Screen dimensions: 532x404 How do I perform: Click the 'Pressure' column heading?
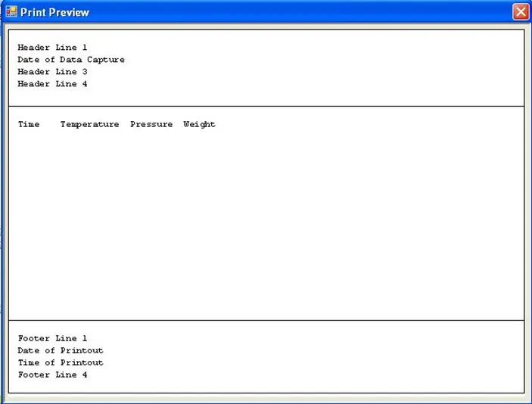pos(151,124)
